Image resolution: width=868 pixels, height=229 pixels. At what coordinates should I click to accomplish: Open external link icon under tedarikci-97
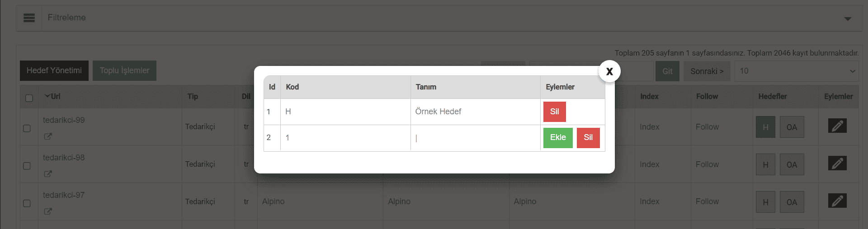coord(48,211)
